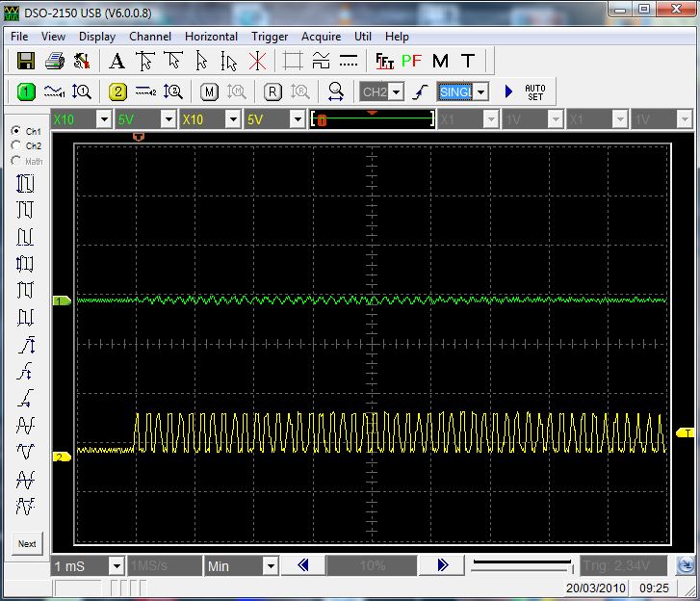Open the Trigger menu

click(x=270, y=37)
